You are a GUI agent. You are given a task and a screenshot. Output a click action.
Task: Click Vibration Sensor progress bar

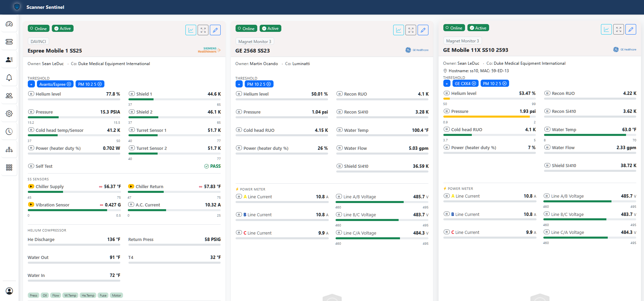coord(74,210)
